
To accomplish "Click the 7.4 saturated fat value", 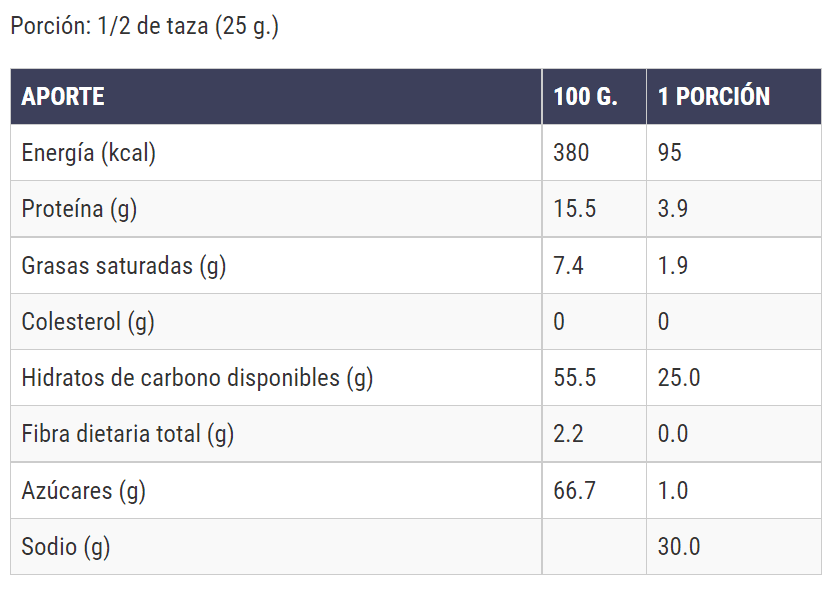I will (568, 266).
